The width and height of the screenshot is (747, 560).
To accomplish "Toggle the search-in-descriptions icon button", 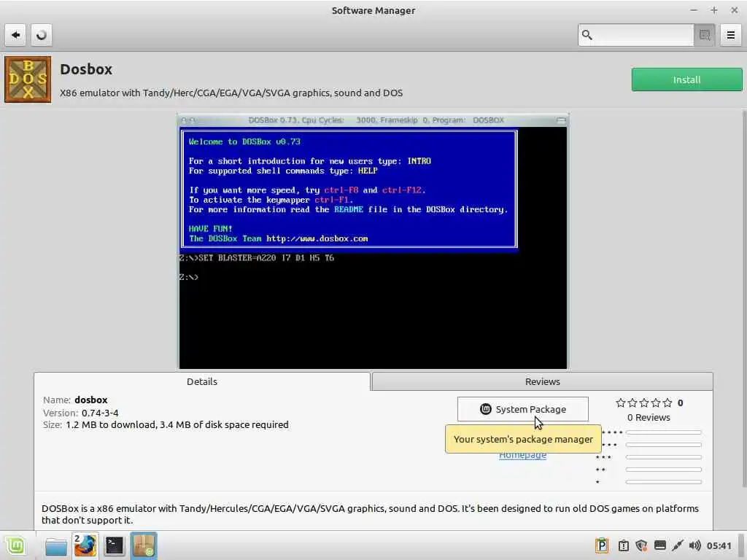I will point(705,35).
